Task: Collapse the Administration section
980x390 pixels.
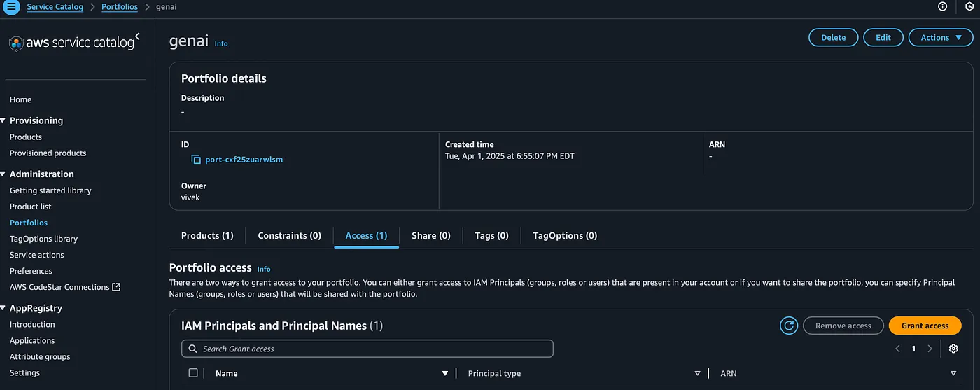Action: (x=3, y=174)
